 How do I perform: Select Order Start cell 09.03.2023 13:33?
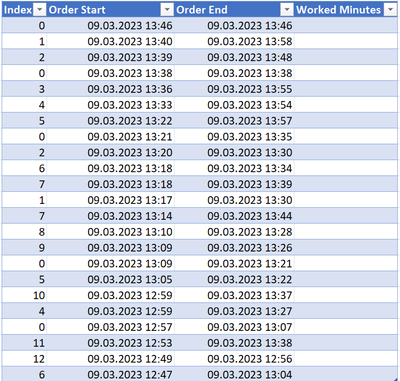[110, 105]
